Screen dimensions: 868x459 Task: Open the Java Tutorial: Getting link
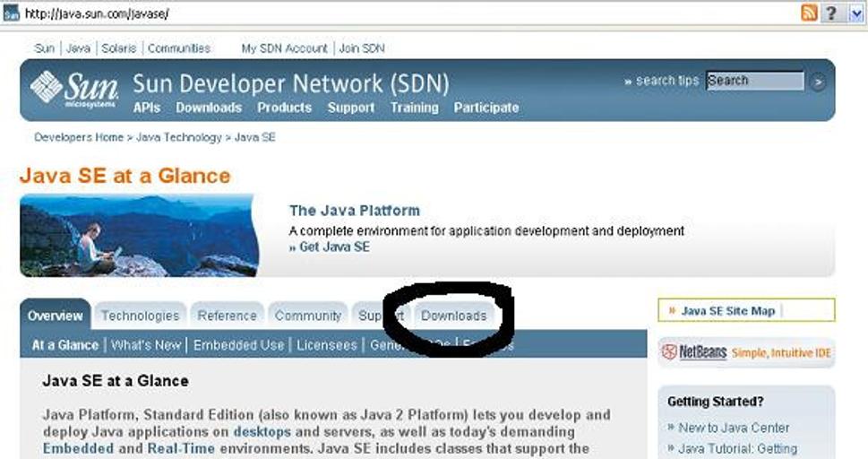tap(737, 448)
